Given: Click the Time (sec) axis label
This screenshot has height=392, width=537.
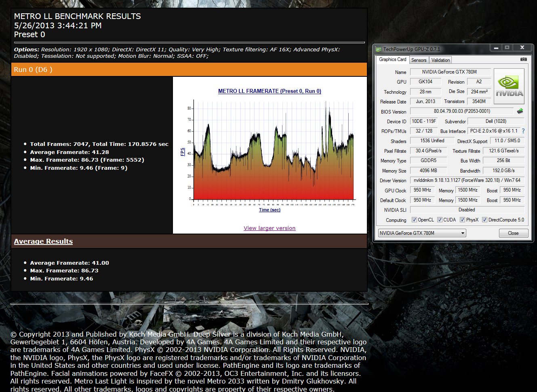Looking at the screenshot, I should tap(270, 210).
